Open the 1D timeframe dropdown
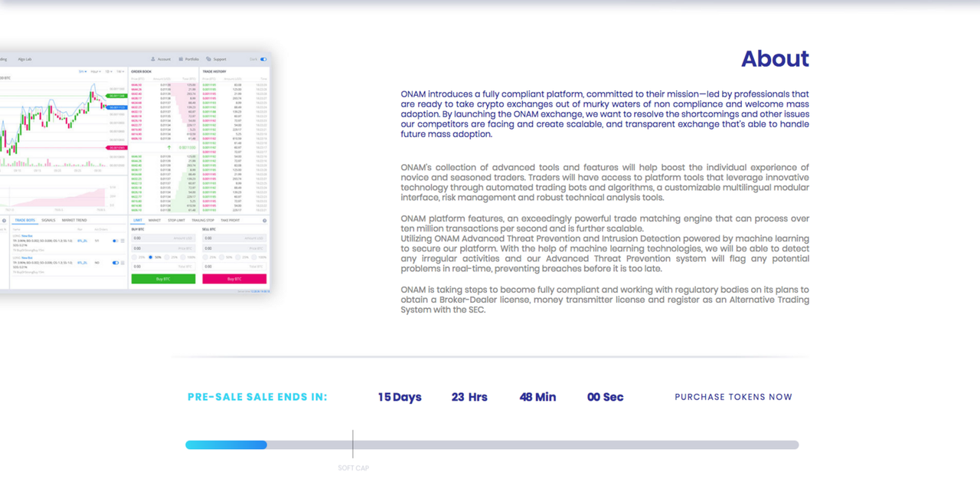 [109, 71]
